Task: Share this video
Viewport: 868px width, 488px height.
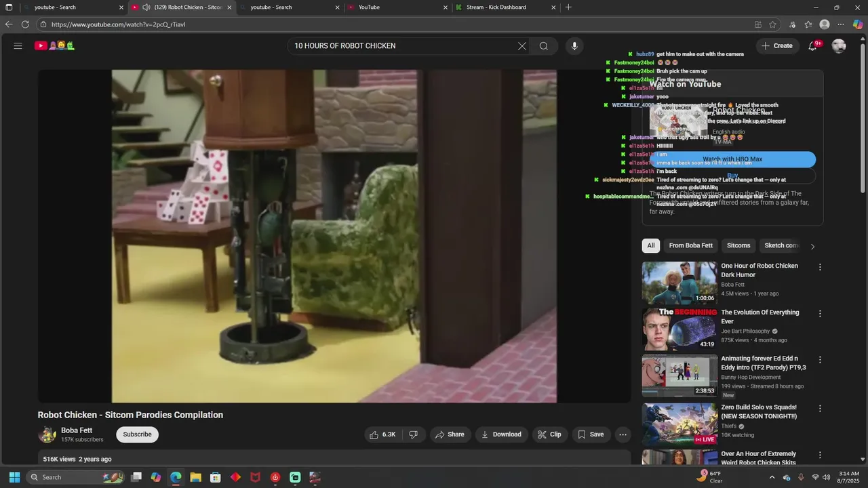Action: pos(450,434)
